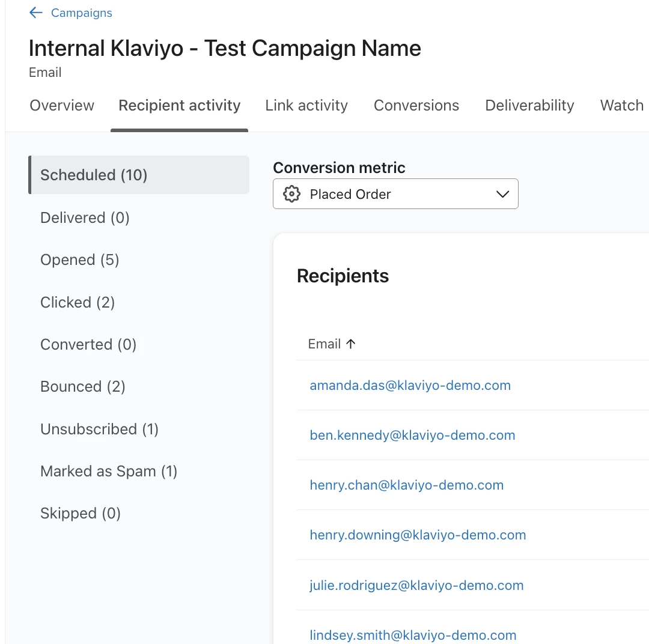Click the conversion metric dropdown chevron
The height and width of the screenshot is (644, 649).
pos(502,194)
